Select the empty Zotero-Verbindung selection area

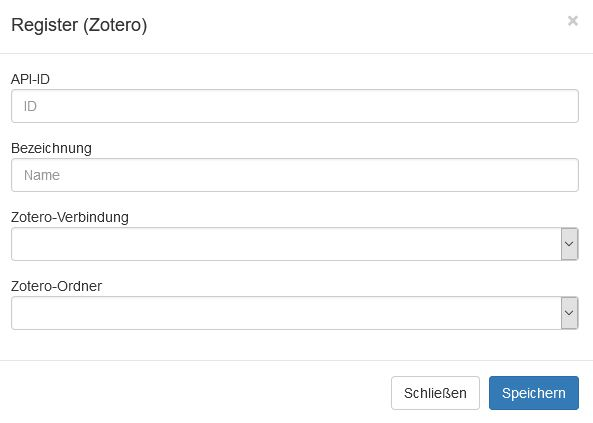(x=286, y=244)
